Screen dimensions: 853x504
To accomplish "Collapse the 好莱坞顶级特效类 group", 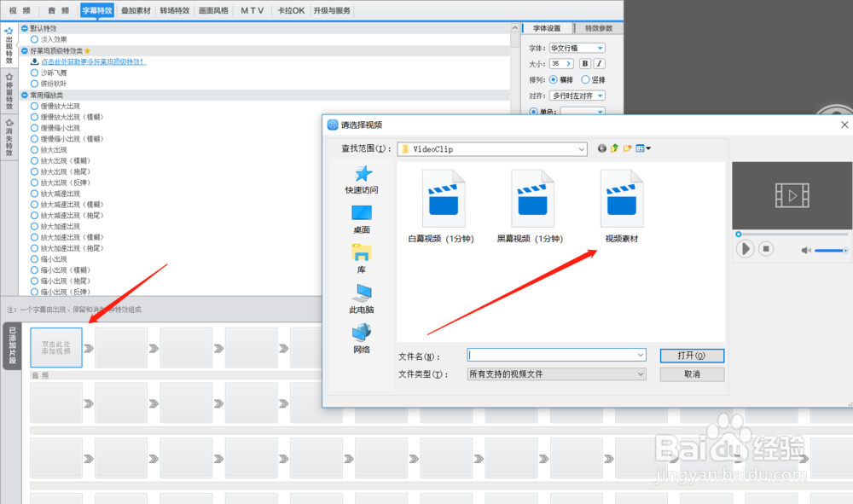I will 25,50.
